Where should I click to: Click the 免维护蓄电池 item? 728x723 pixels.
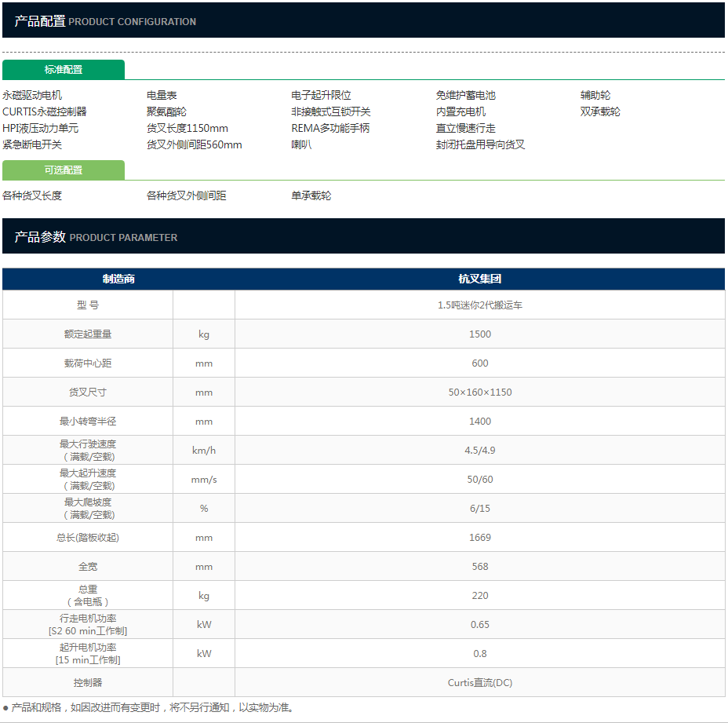(x=466, y=95)
